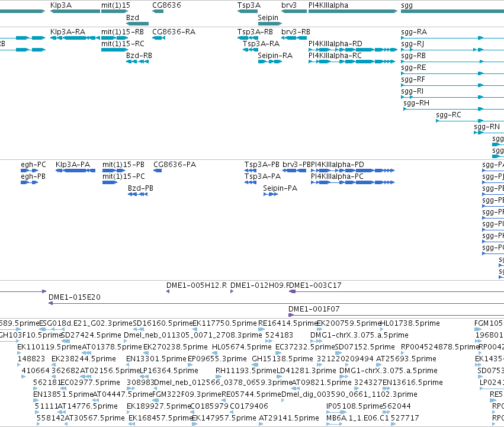504x427 pixels.
Task: Select the sgg-RJ transcript
Action: 452,50
